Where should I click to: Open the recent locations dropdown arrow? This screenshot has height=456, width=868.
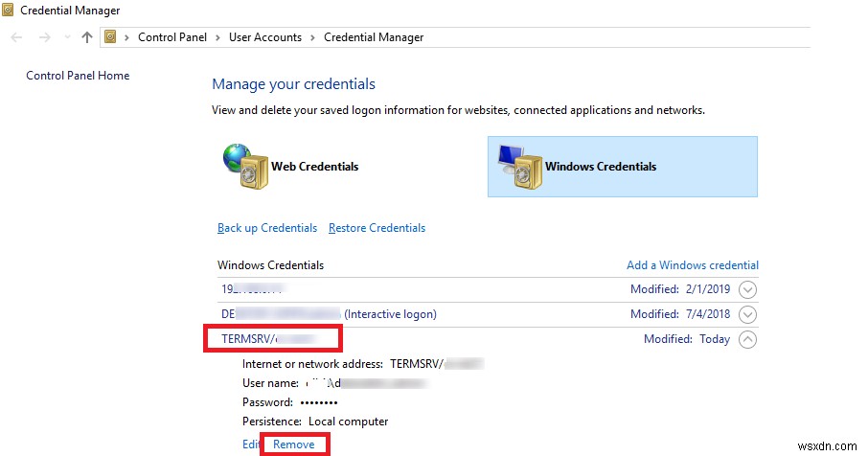pos(65,37)
